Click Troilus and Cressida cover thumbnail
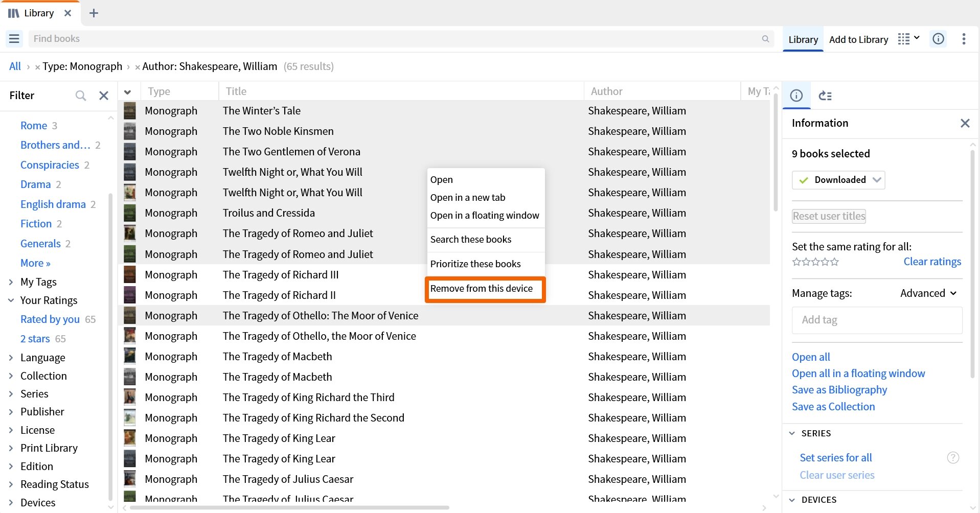Screen dimensions: 980x513 point(130,213)
